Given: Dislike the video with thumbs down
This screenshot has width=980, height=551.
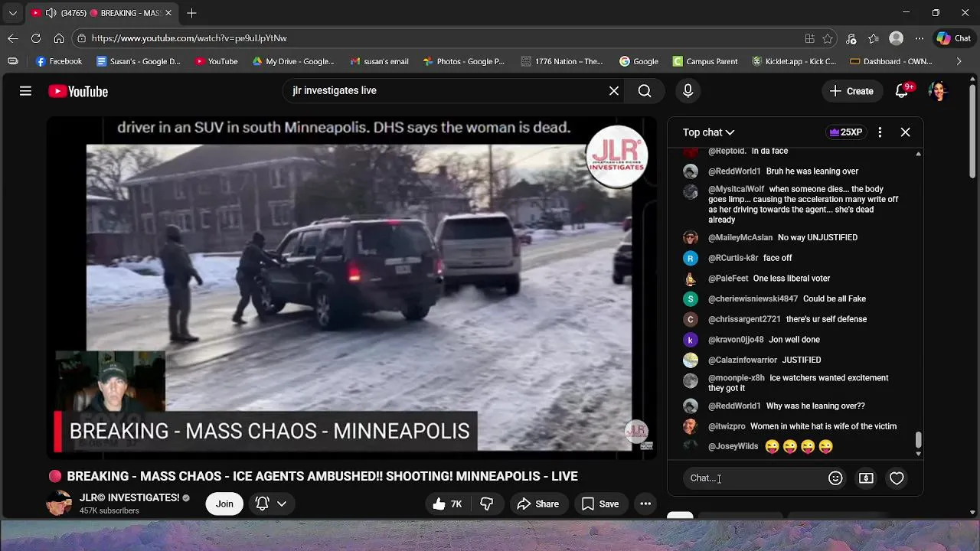Looking at the screenshot, I should pyautogui.click(x=487, y=504).
